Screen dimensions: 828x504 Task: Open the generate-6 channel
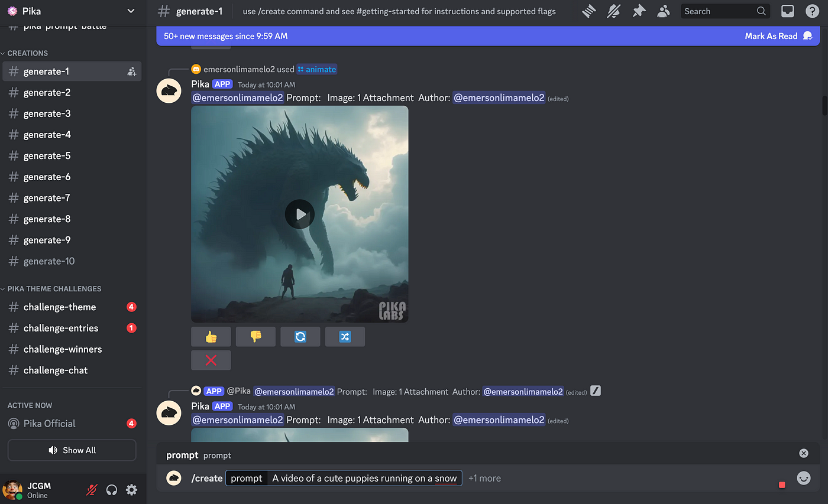tap(72, 177)
